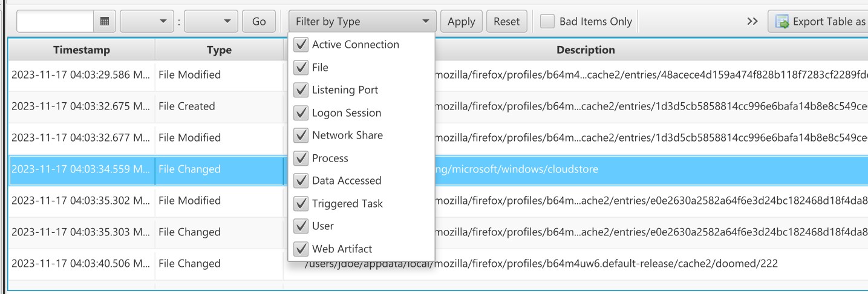Expand hidden toolbar items with double chevron
Viewport: 868px width, 294px height.
[x=752, y=21]
